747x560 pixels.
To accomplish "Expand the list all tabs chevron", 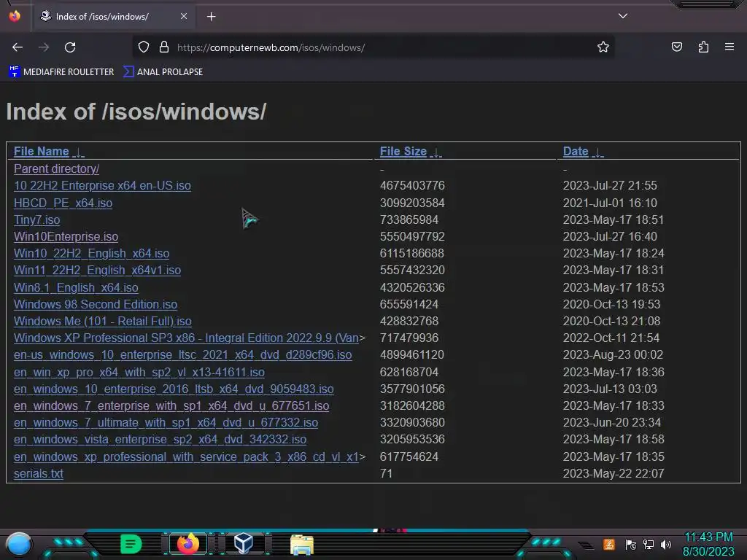I will 623,16.
